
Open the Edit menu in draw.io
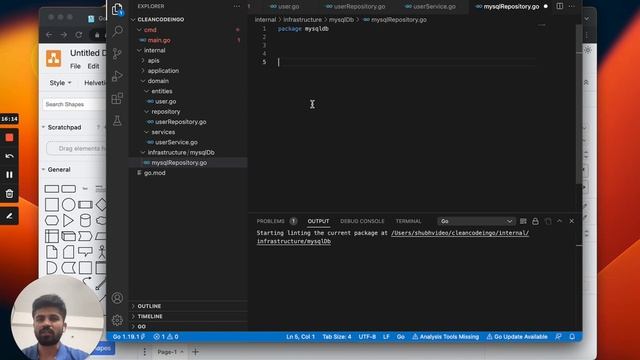tap(93, 66)
